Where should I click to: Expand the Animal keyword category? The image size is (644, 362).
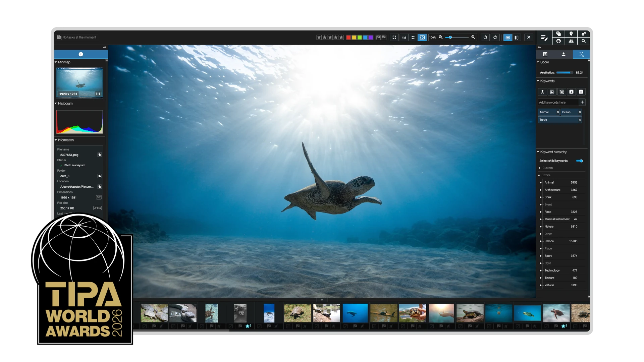(540, 183)
